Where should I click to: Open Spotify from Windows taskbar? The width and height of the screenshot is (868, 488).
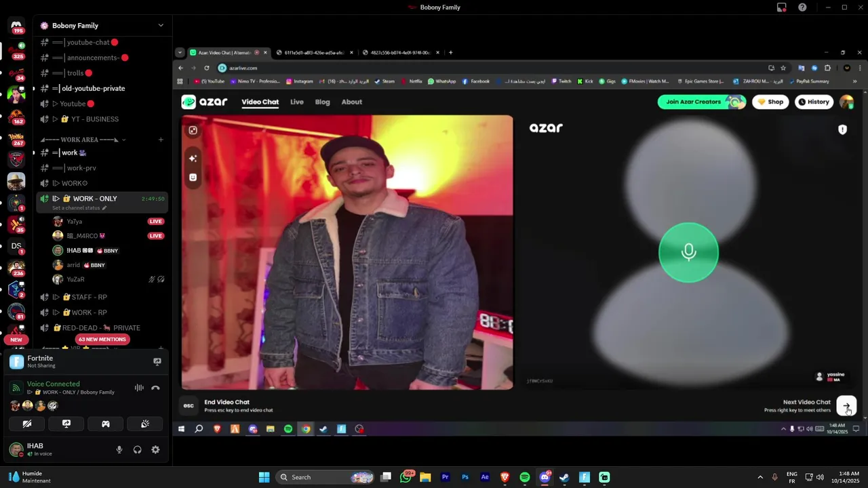pyautogui.click(x=525, y=477)
